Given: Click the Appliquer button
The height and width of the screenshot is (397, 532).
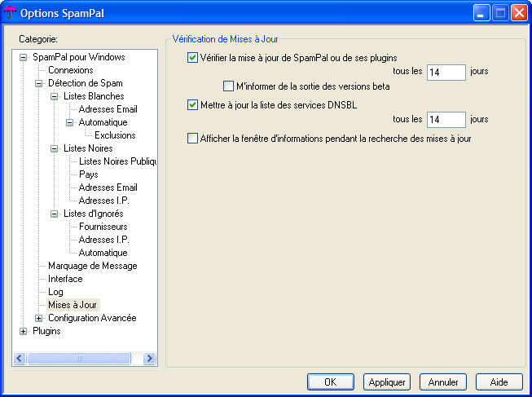Looking at the screenshot, I should coord(387,382).
